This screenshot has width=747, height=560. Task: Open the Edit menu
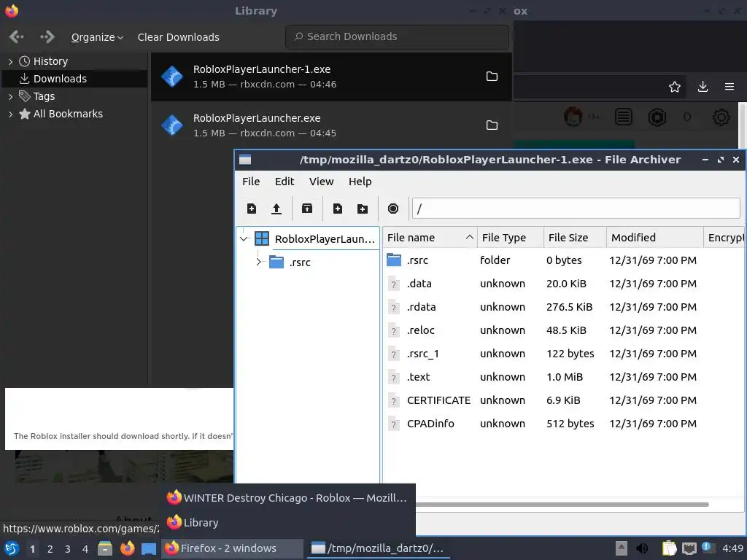(285, 182)
